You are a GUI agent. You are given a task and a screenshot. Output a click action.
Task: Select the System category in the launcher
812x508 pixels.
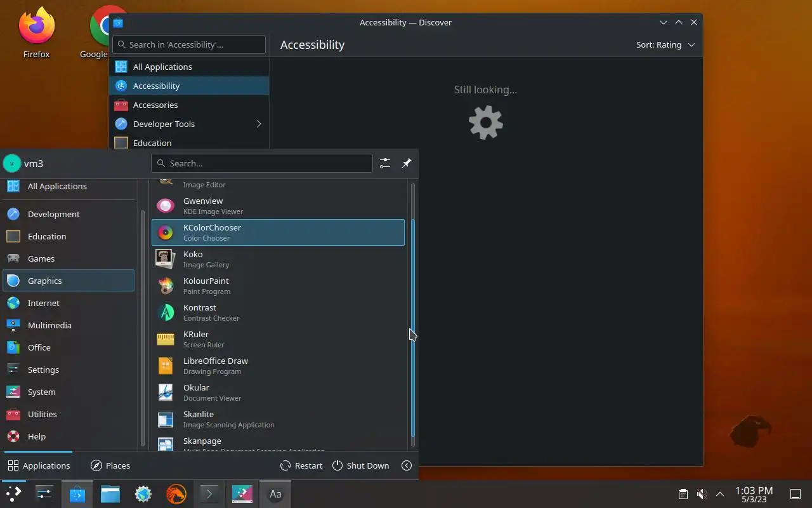[69, 392]
